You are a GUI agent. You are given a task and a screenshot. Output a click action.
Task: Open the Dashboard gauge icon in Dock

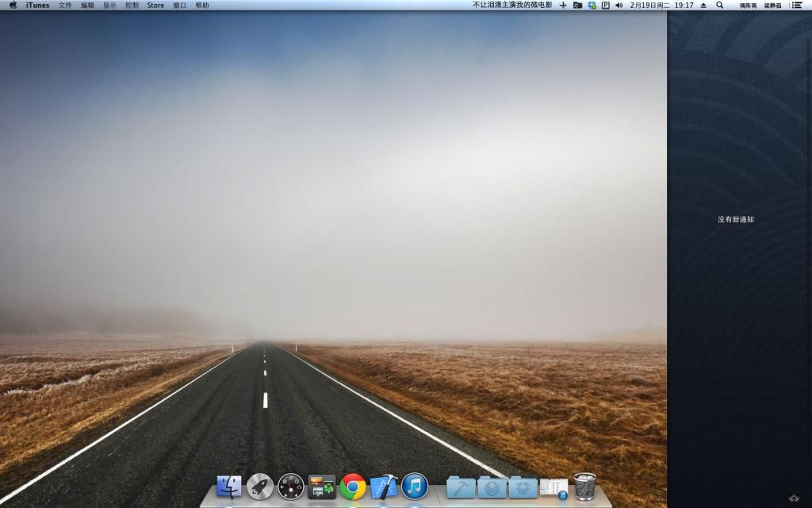click(291, 486)
